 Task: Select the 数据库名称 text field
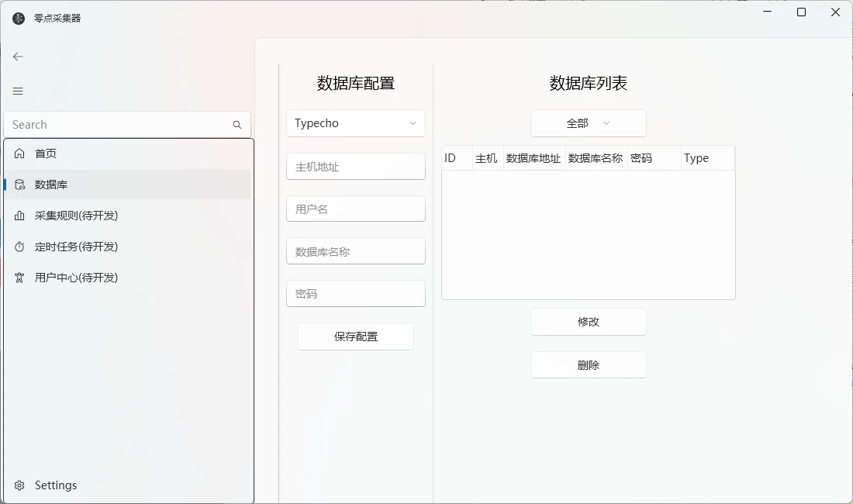click(356, 252)
